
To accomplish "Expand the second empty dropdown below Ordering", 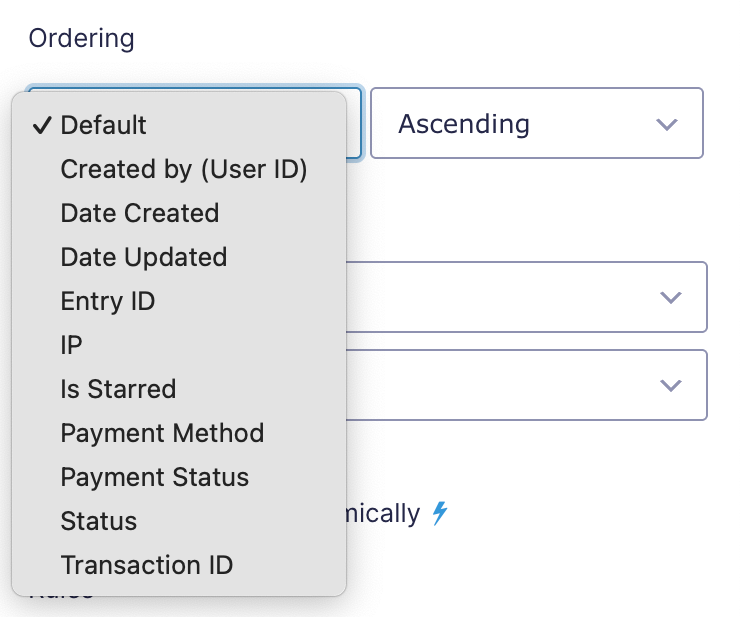I will pyautogui.click(x=526, y=385).
